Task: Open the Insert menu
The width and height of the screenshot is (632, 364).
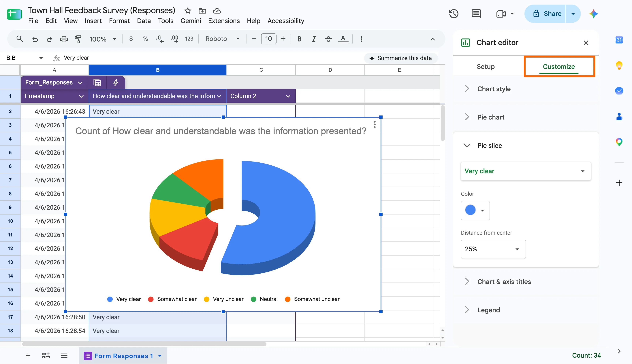Action: [x=93, y=21]
